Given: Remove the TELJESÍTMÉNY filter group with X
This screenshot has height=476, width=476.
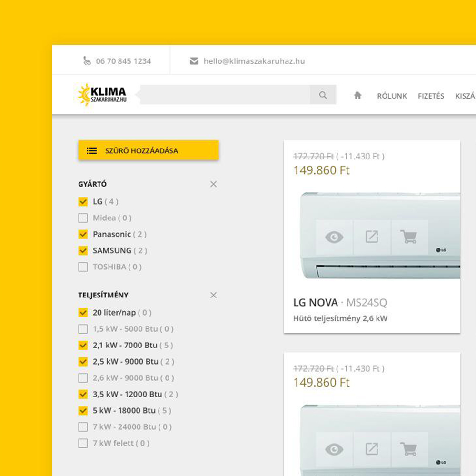Looking at the screenshot, I should 213,295.
